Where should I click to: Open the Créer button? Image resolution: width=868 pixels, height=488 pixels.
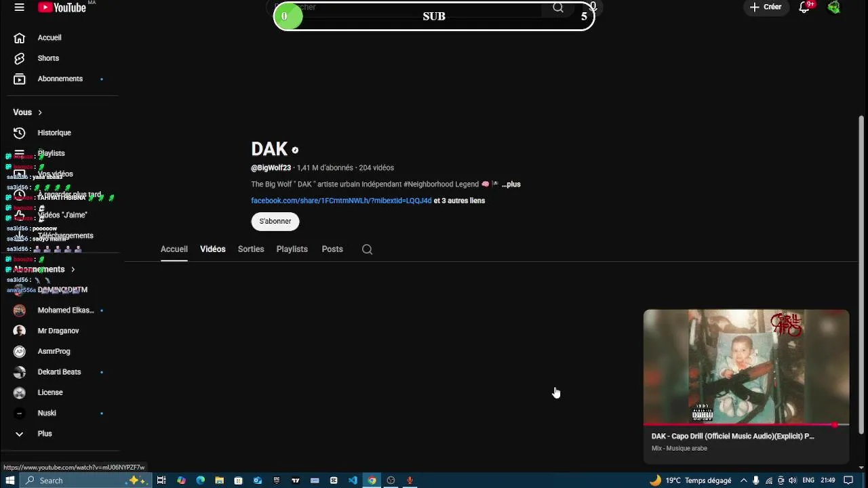coord(766,7)
